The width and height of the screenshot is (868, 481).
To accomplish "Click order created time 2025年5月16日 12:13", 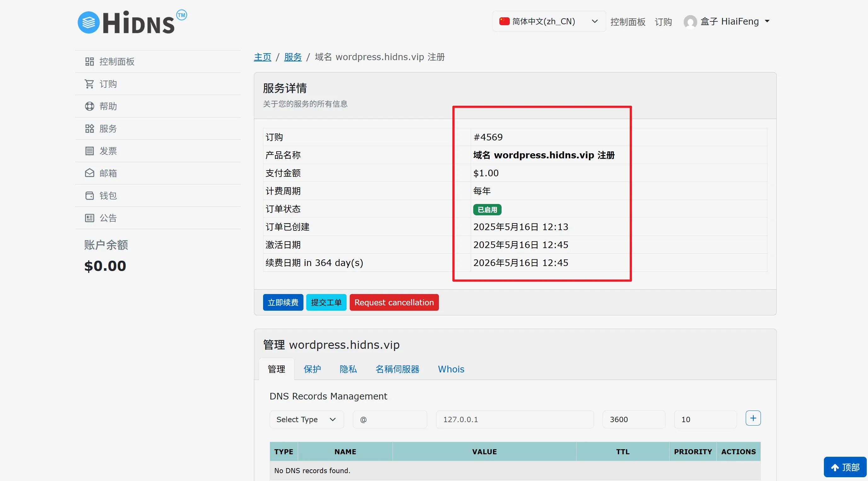I will tap(520, 227).
